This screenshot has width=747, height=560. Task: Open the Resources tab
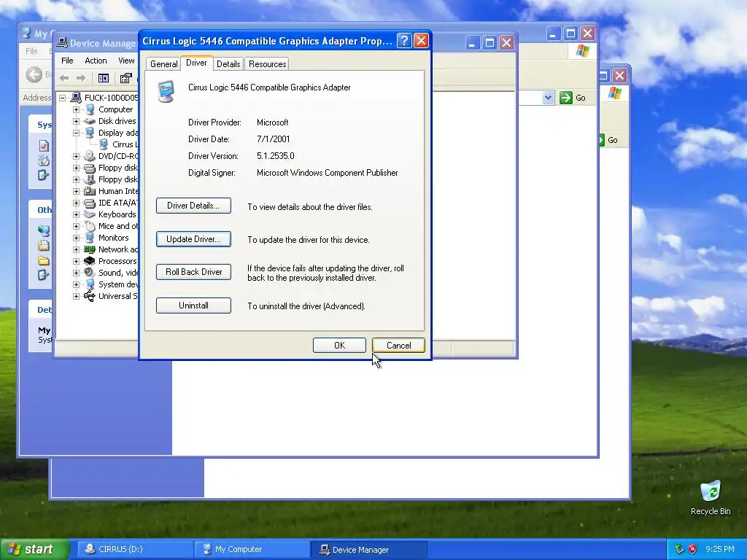[x=267, y=64]
